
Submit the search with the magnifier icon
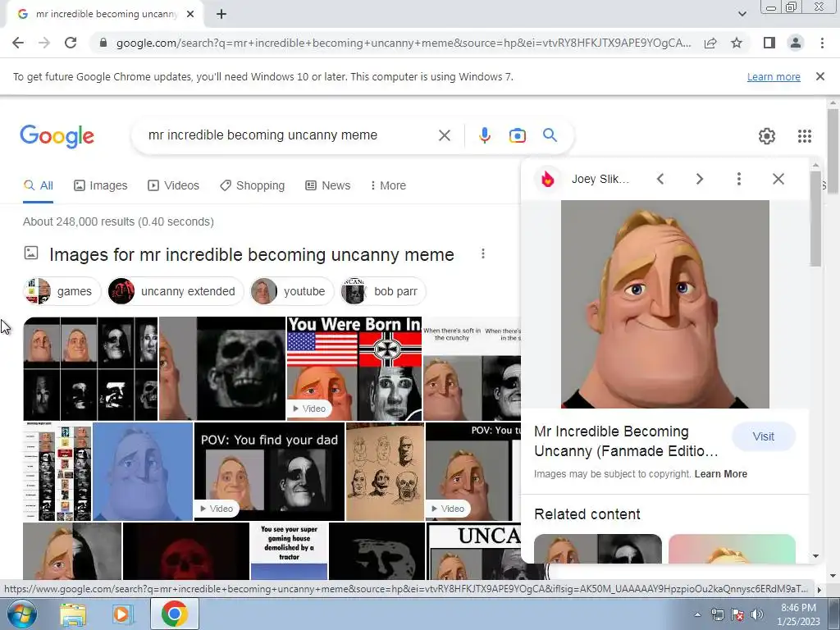pos(550,135)
